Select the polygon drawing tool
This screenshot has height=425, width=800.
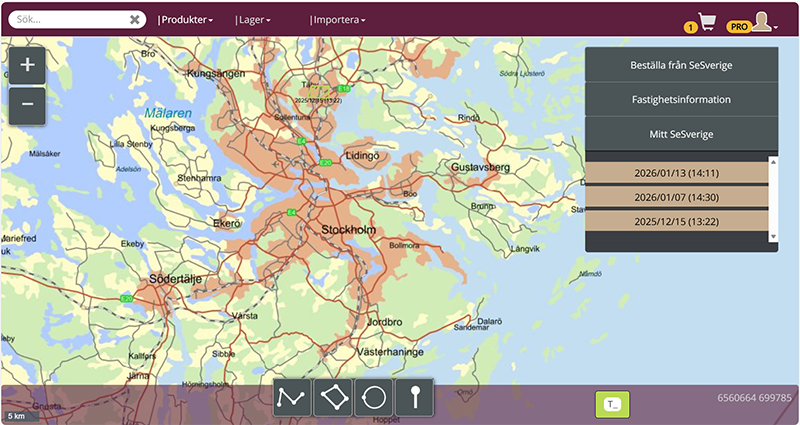point(333,398)
